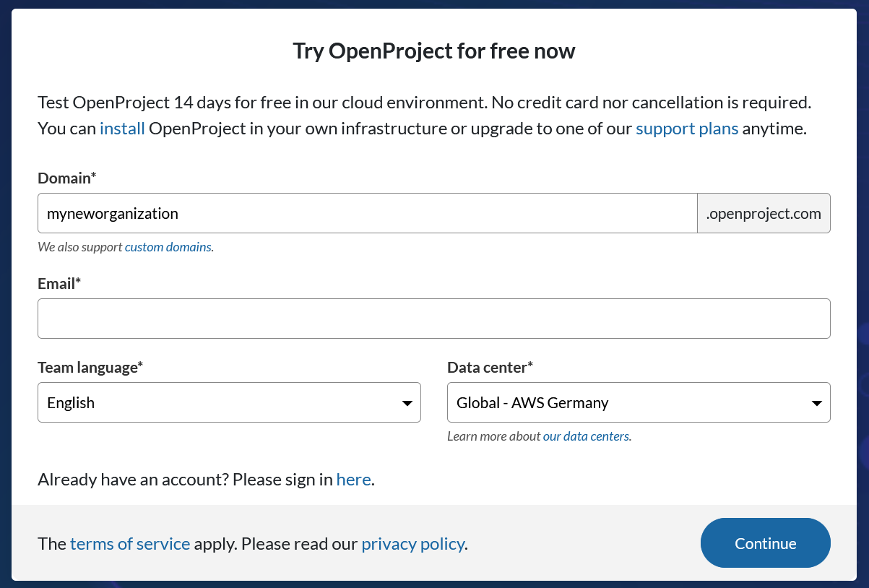This screenshot has height=588, width=869.
Task: Open the custom domains link
Action: coord(167,246)
